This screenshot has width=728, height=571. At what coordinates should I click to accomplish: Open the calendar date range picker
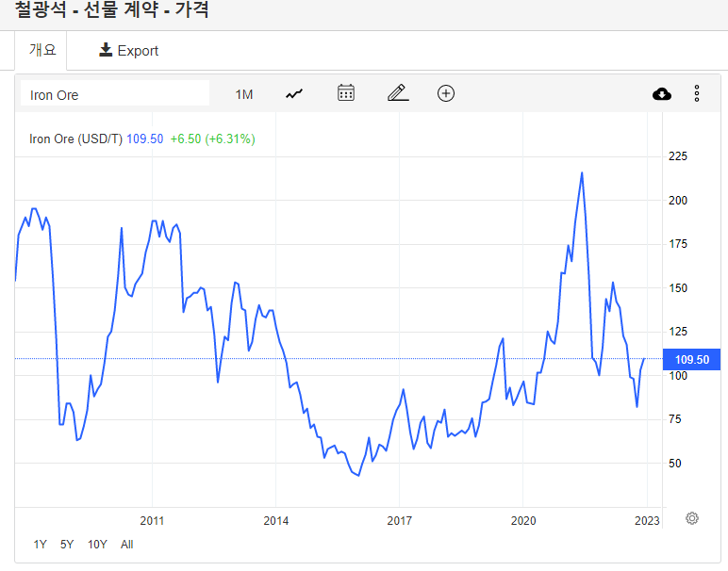(346, 92)
